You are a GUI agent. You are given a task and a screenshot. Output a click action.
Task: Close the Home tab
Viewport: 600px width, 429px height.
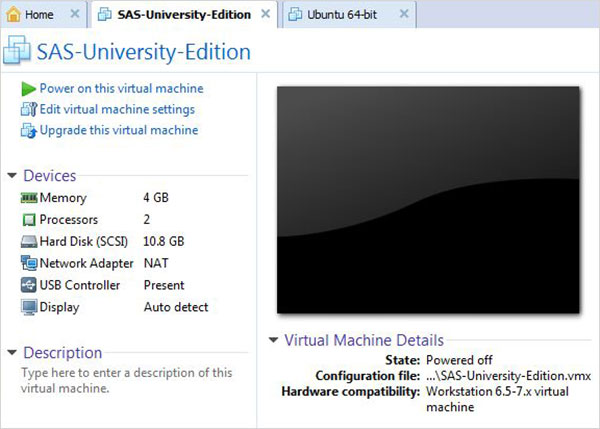(75, 14)
